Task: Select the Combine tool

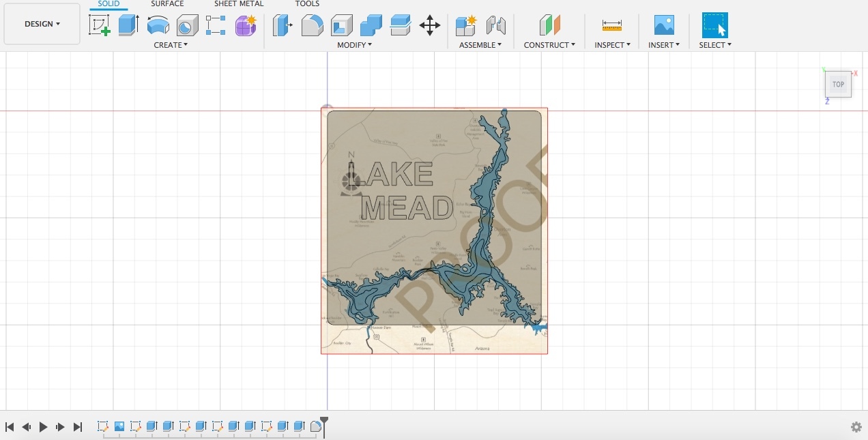Action: (x=371, y=25)
